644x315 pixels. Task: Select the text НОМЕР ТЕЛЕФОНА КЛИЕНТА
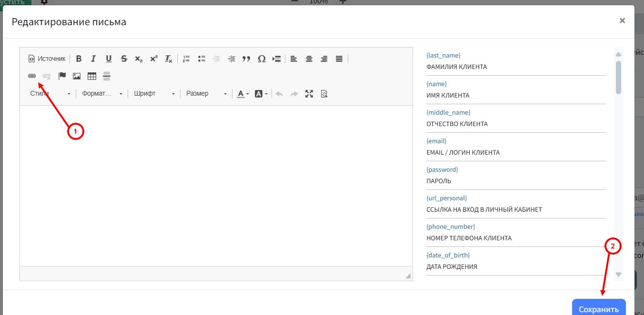point(469,238)
